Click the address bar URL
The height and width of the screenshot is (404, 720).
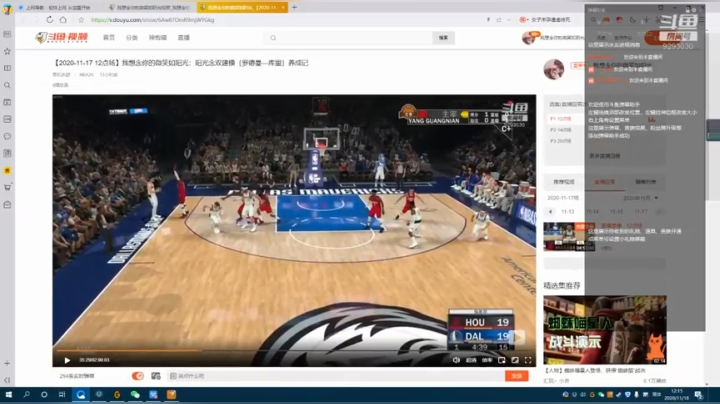(x=153, y=20)
